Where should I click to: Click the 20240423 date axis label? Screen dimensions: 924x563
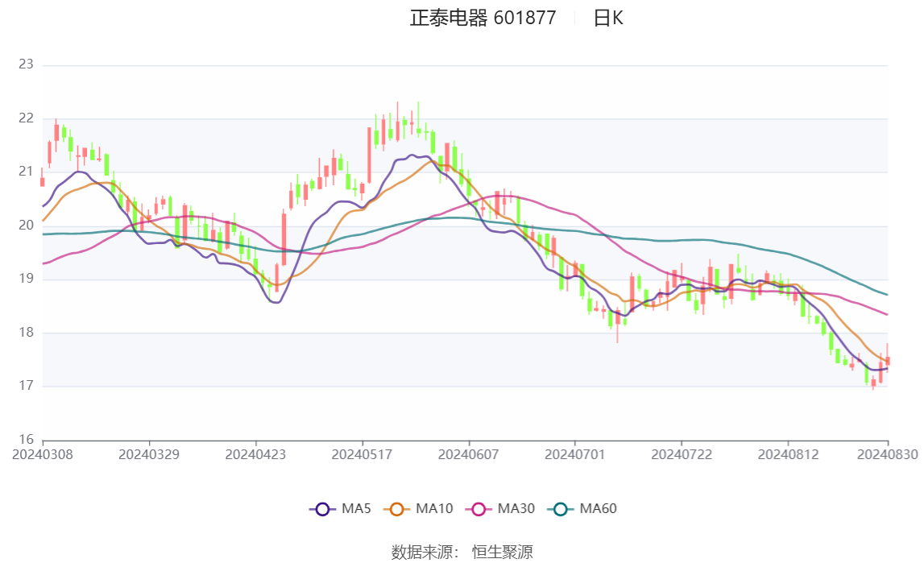click(x=255, y=454)
